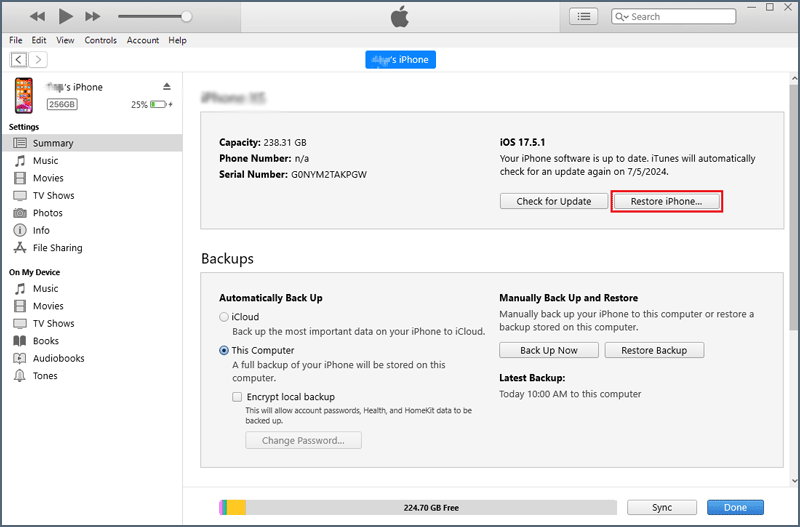This screenshot has height=527, width=800.
Task: Click the Capacity 238.31 GB text
Action: coord(263,142)
